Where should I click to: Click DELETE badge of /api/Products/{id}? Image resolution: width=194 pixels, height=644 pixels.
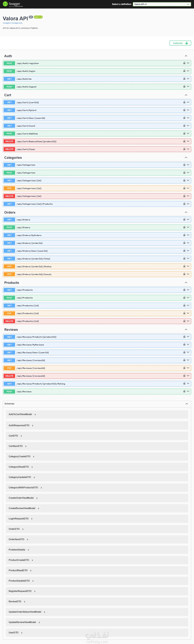point(9,321)
